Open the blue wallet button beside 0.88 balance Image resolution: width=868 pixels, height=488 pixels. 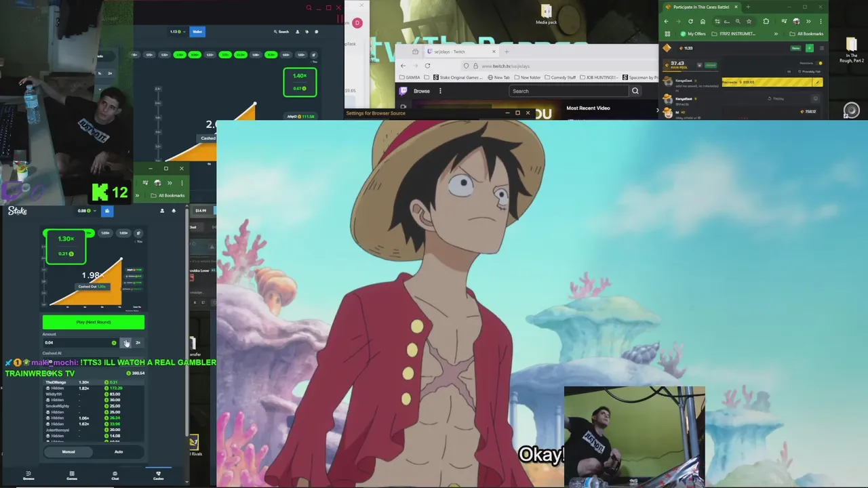[106, 211]
